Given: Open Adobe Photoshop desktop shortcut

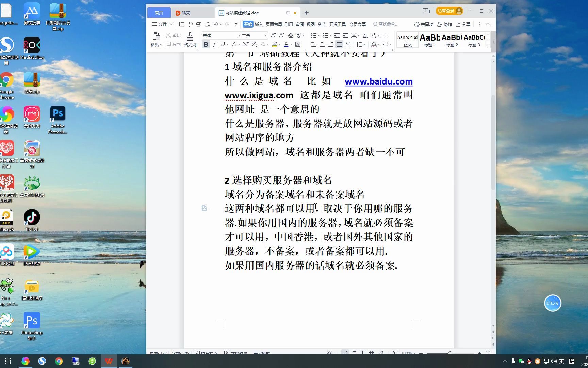Looking at the screenshot, I should (x=58, y=120).
